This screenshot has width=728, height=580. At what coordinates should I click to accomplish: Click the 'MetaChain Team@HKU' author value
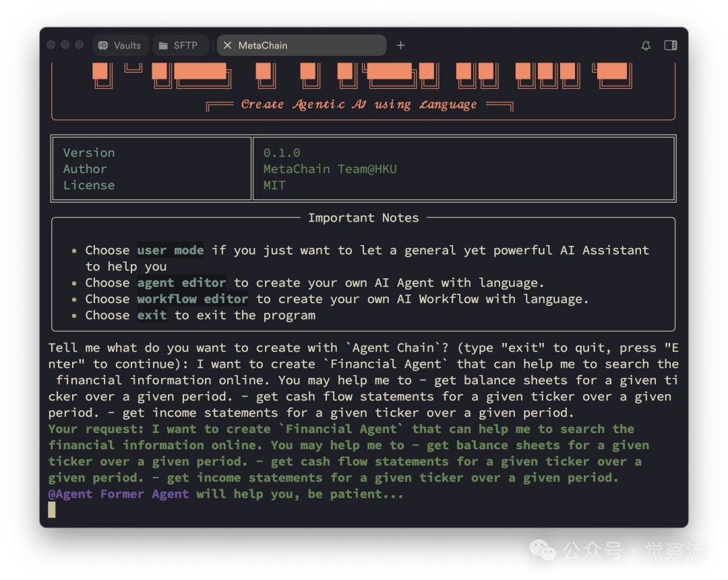tap(330, 169)
